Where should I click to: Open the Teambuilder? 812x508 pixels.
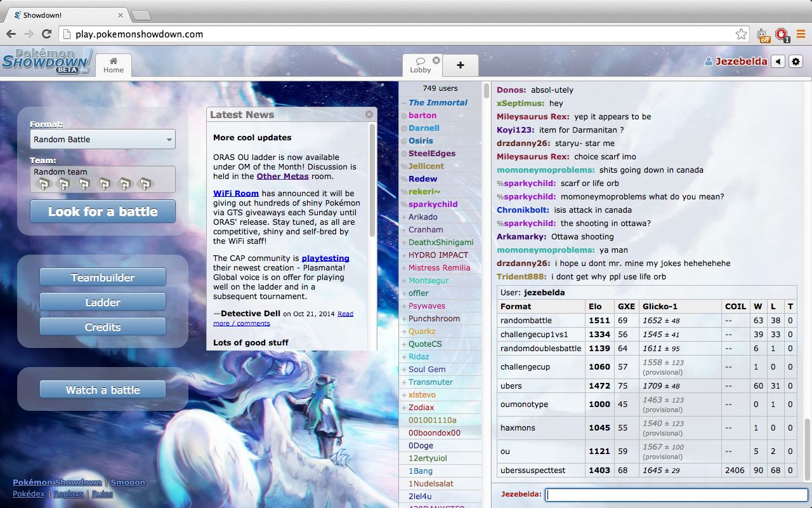103,277
